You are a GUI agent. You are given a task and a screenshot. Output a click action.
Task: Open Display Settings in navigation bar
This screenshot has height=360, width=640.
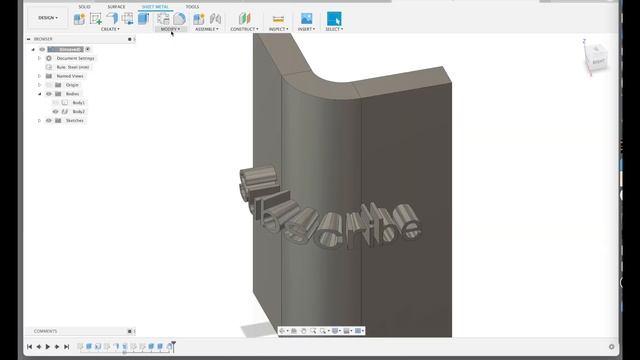335,331
